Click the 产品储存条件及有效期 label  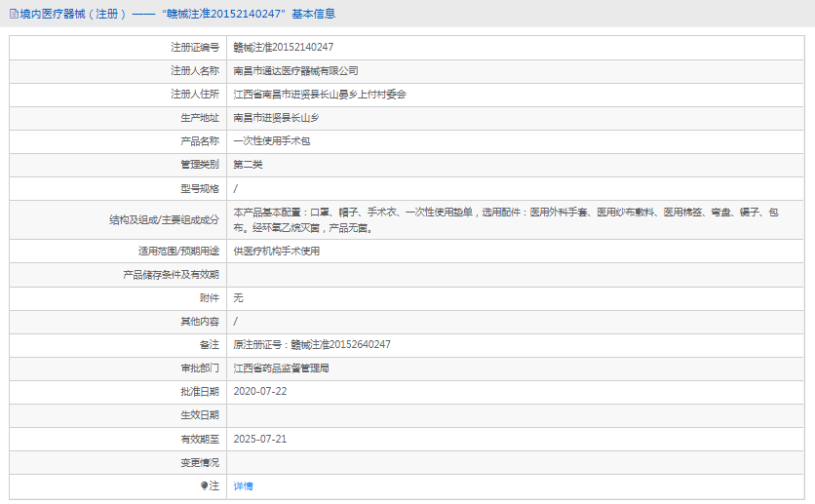(171, 275)
